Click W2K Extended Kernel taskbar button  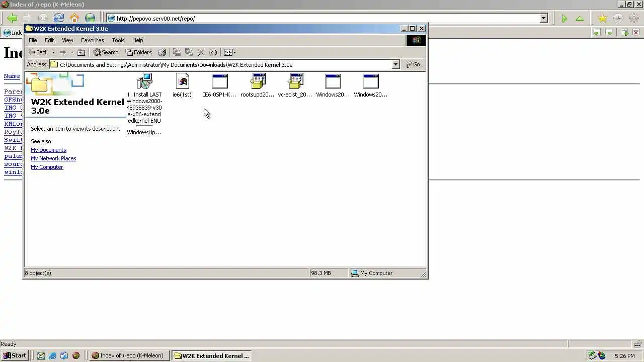[211, 355]
